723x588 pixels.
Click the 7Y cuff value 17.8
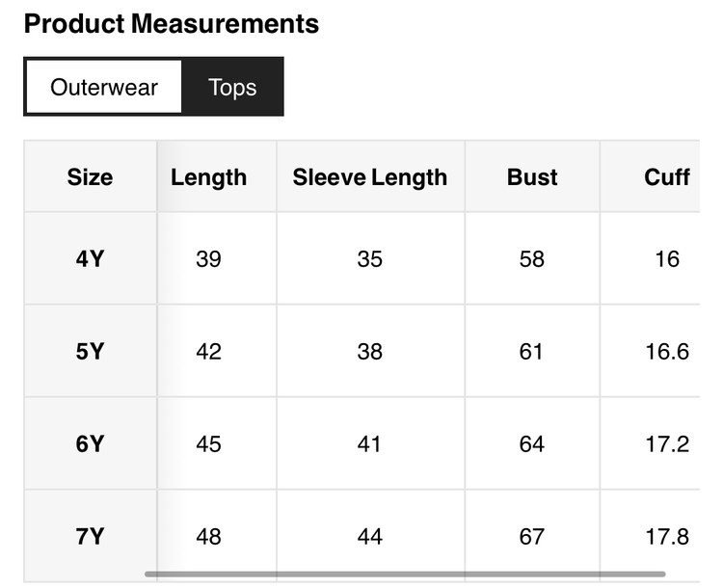point(667,536)
